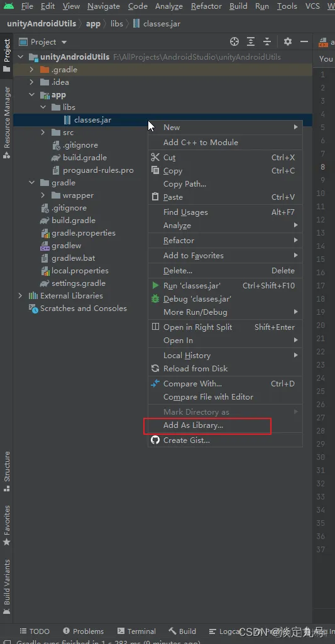The image size is (335, 644).
Task: Open the Tools menu
Action: click(x=287, y=6)
